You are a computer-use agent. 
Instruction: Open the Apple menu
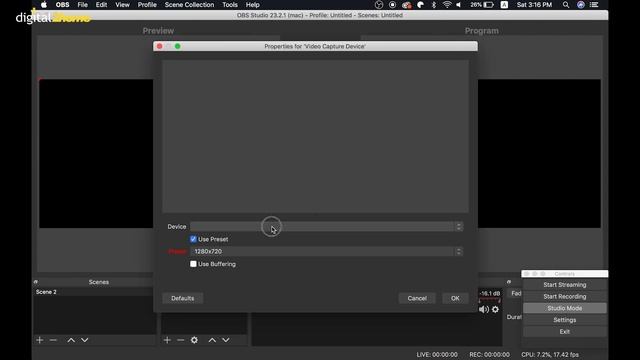point(44,5)
